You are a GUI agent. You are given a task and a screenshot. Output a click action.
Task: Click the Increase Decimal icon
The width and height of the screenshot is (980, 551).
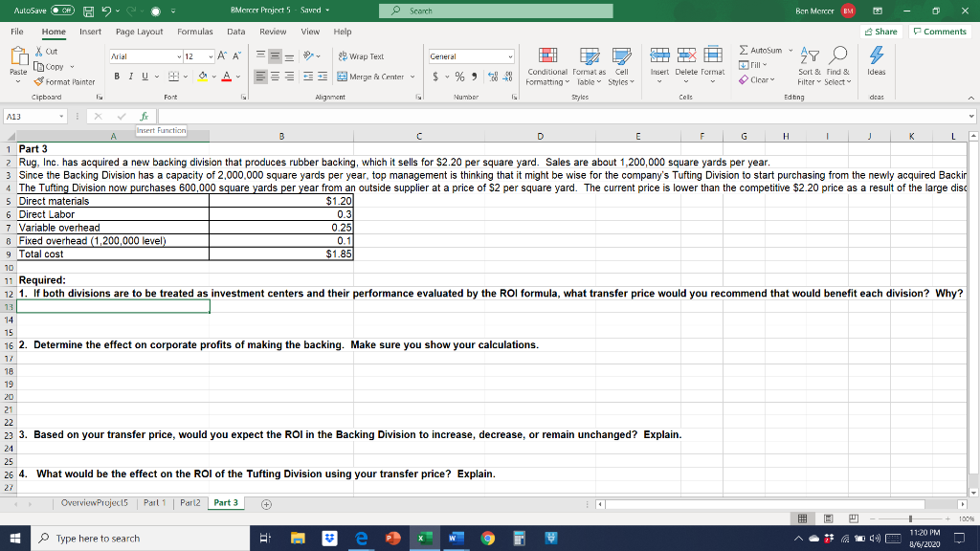491,77
